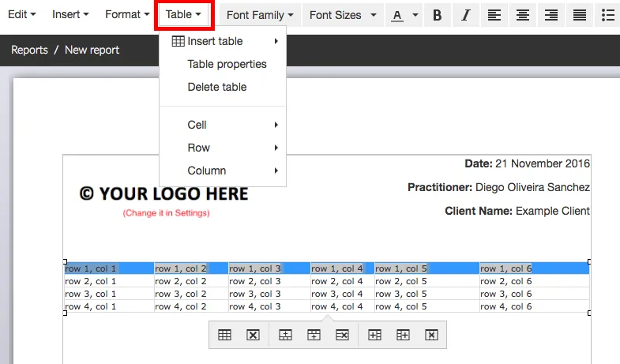Apply text color with the A button
Screen dimensions: 620x364
point(397,15)
